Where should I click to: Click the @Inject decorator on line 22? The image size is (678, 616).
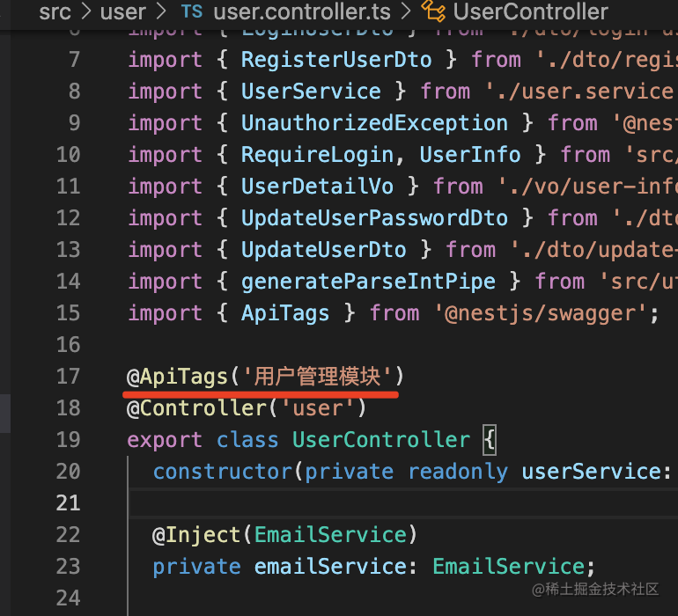pos(195,535)
